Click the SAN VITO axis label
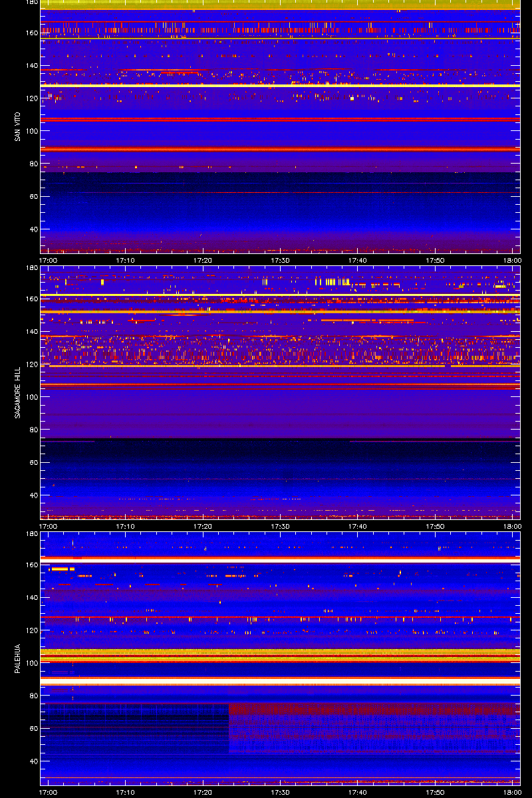The width and height of the screenshot is (532, 798). pos(16,127)
